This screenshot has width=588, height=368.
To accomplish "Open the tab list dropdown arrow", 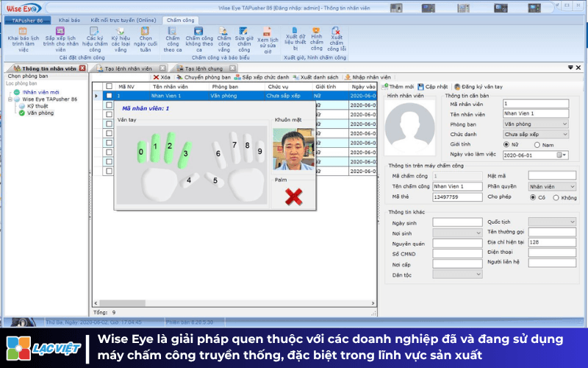I will click(x=570, y=68).
